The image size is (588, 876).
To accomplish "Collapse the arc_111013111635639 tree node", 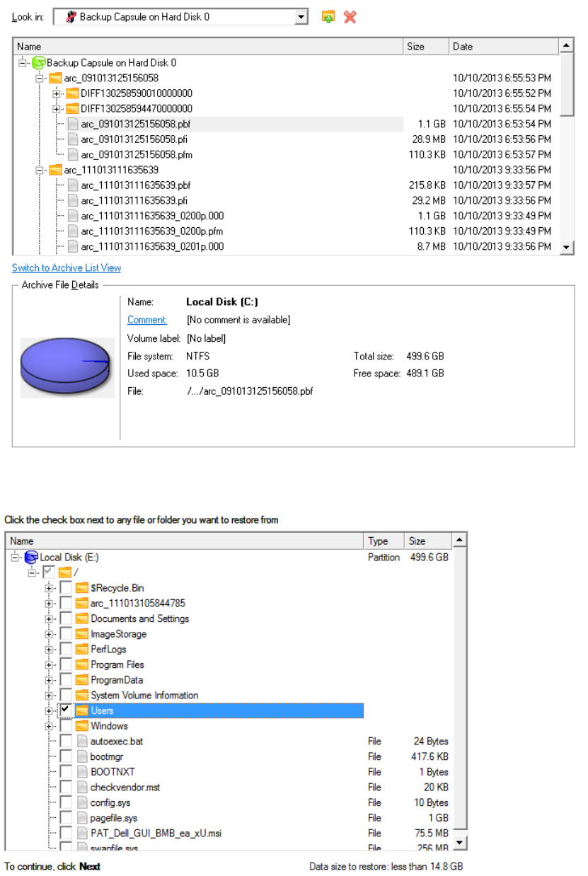I will click(x=40, y=171).
